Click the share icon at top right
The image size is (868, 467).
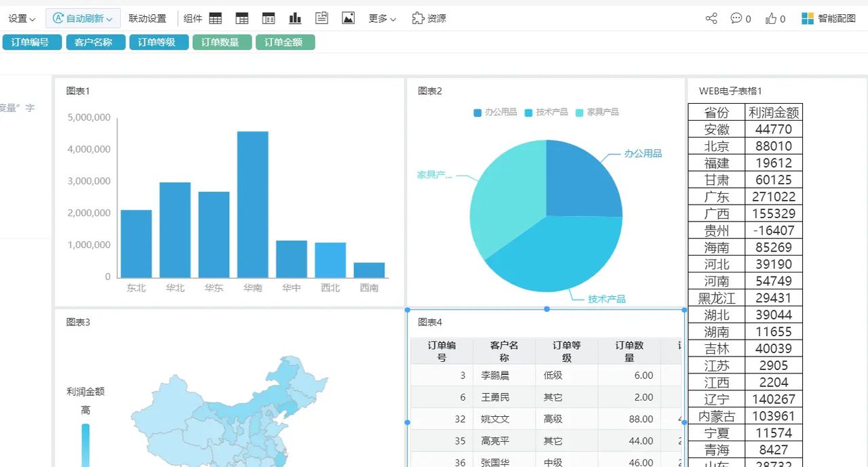710,18
